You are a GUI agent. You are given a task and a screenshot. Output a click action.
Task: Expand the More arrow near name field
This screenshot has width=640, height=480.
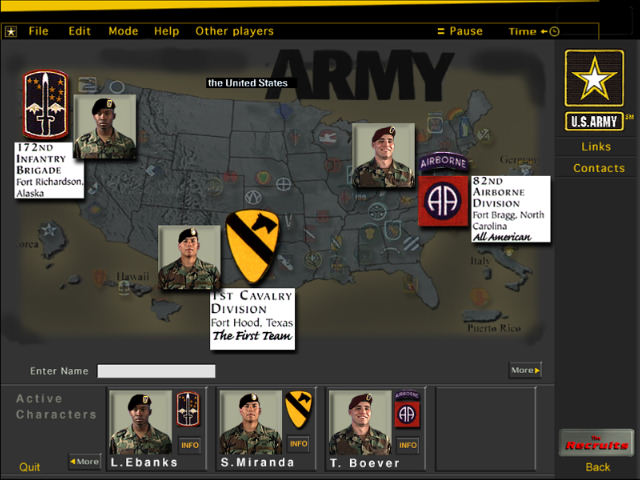tap(525, 371)
